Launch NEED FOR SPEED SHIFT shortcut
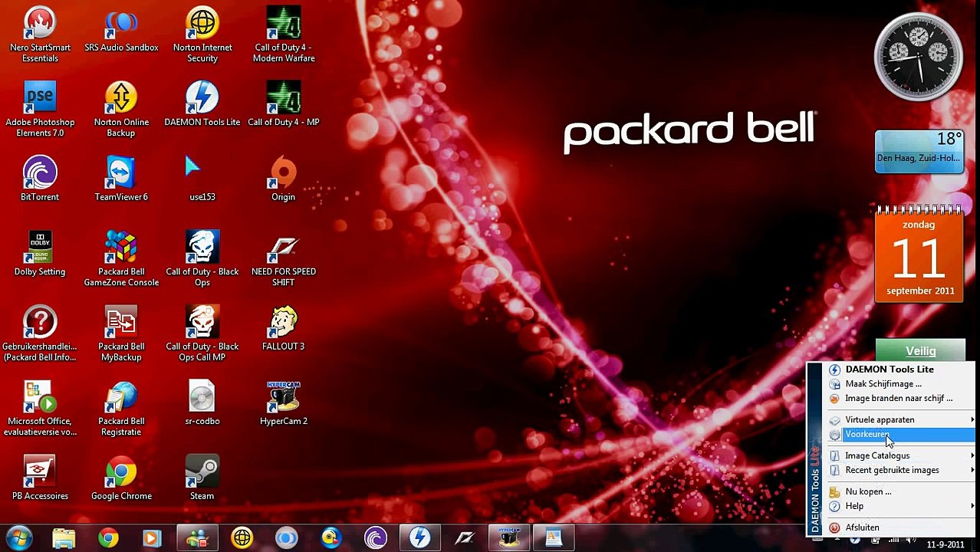This screenshot has width=980, height=552. click(284, 258)
